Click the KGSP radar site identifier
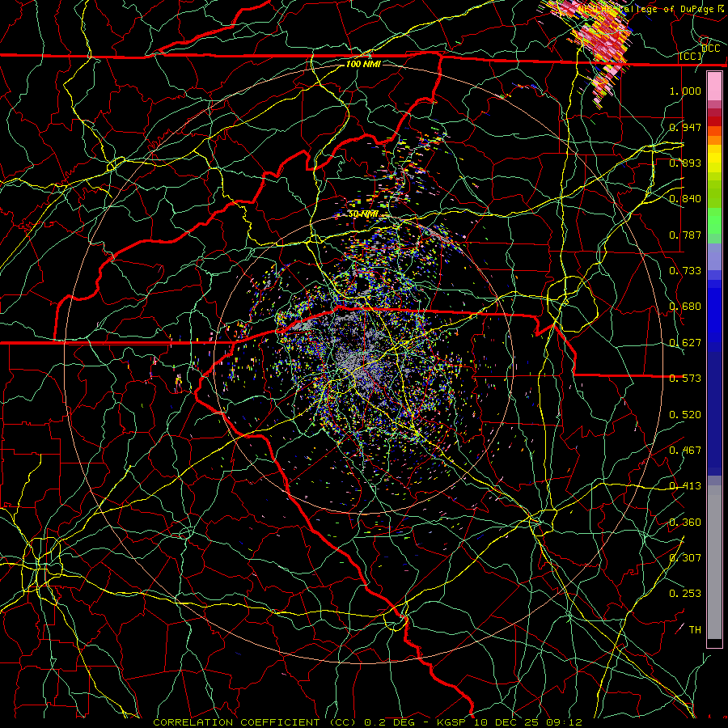The image size is (728, 728). [453, 722]
